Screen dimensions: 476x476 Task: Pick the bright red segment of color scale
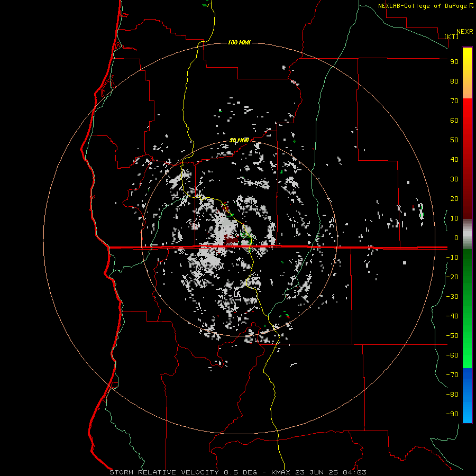467,159
